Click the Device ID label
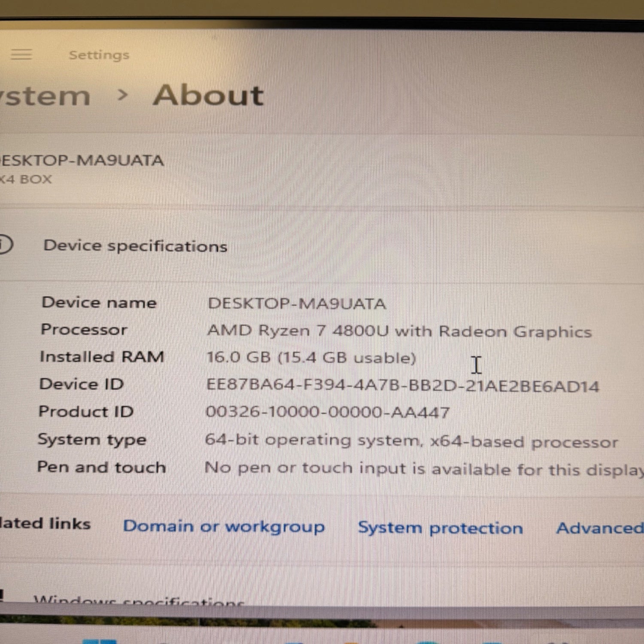The width and height of the screenshot is (644, 644). (82, 384)
